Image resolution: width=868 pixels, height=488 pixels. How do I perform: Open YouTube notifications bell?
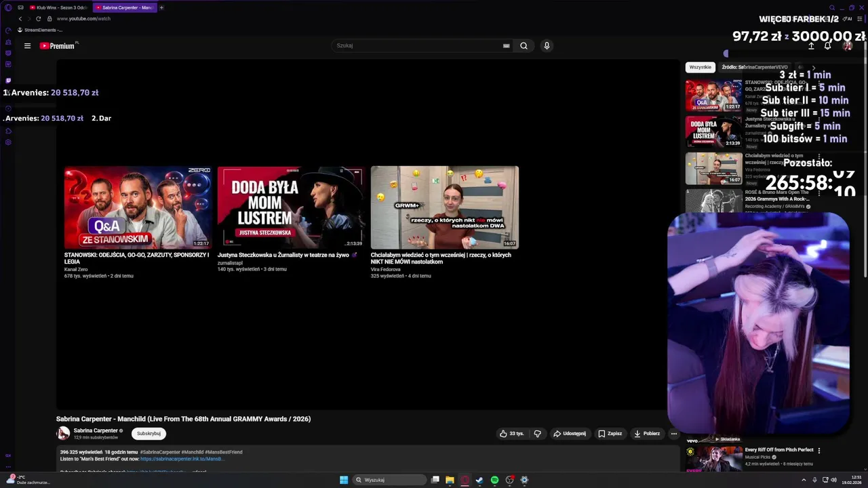coord(827,46)
